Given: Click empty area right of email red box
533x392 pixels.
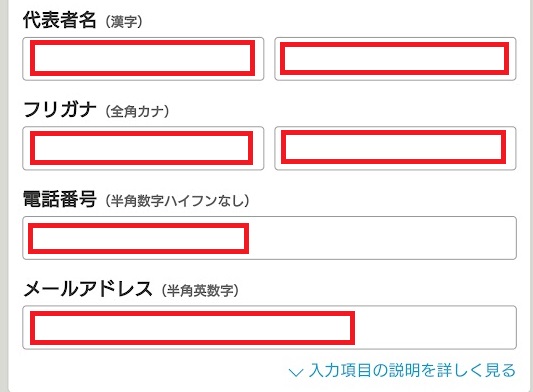Looking at the screenshot, I should pyautogui.click(x=435, y=328).
